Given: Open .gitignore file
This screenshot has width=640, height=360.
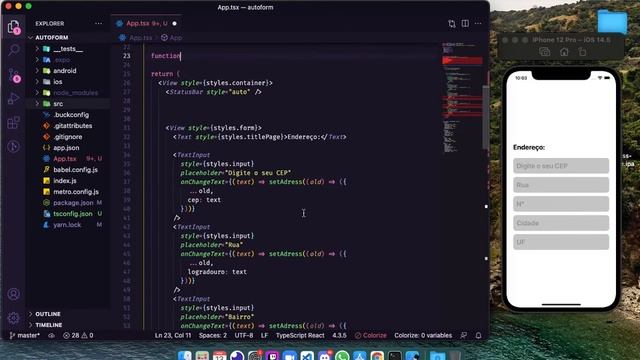Looking at the screenshot, I should click(x=68, y=137).
